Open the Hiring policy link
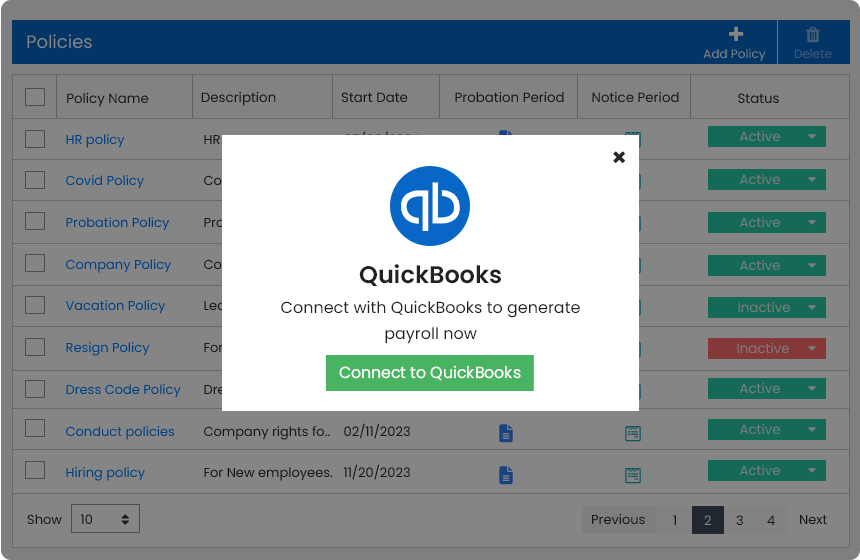860x560 pixels. pyautogui.click(x=105, y=473)
